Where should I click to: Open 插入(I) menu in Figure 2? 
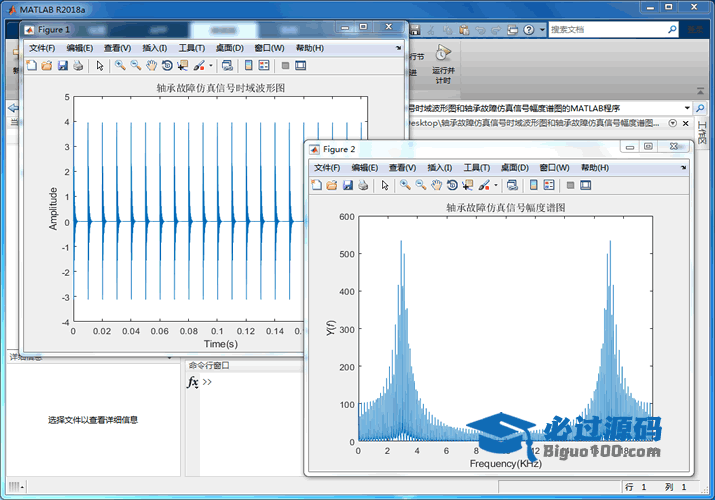[440, 168]
